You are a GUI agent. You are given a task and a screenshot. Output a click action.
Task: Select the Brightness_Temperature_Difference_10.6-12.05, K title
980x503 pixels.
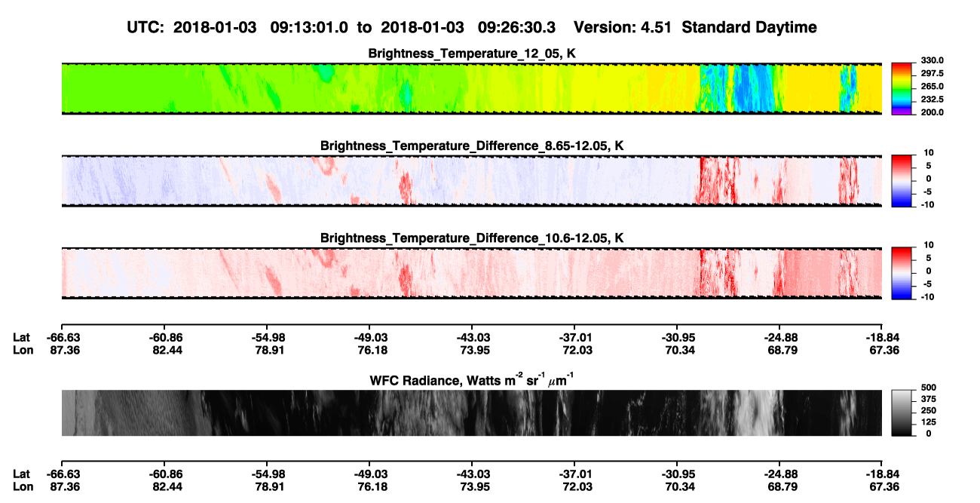pyautogui.click(x=472, y=238)
